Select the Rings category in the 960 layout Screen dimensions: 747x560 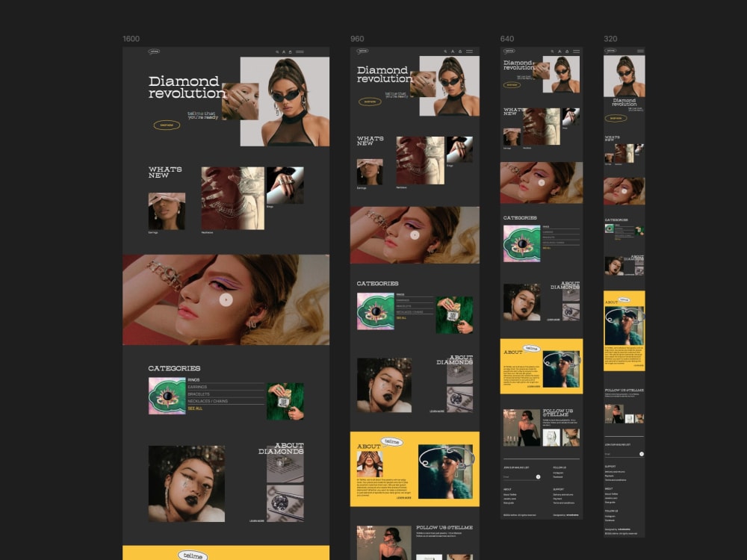(415, 295)
